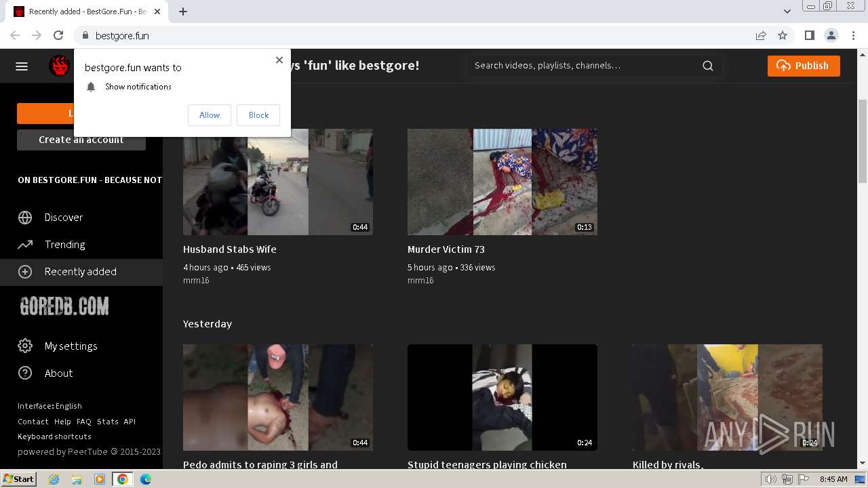Select the Recently added browser tab
Viewport: 868px width, 488px height.
(x=88, y=12)
